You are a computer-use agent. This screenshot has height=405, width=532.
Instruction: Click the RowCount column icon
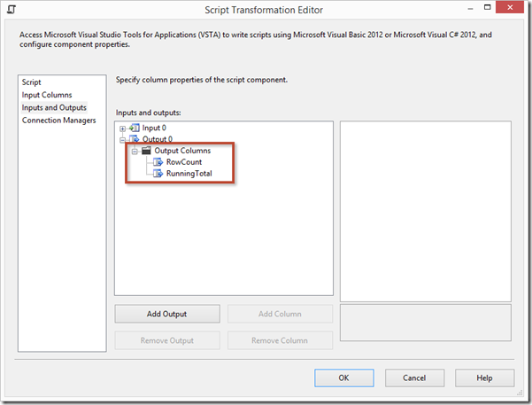[158, 162]
